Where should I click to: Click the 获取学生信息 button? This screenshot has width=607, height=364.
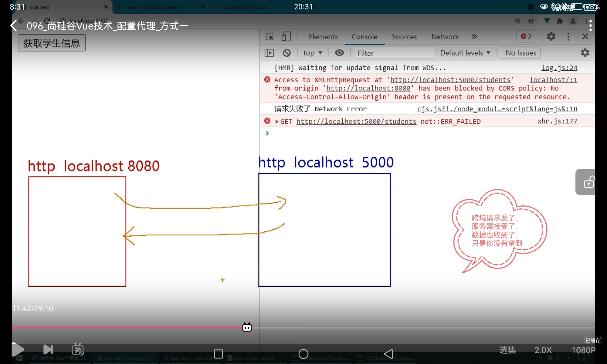click(52, 43)
